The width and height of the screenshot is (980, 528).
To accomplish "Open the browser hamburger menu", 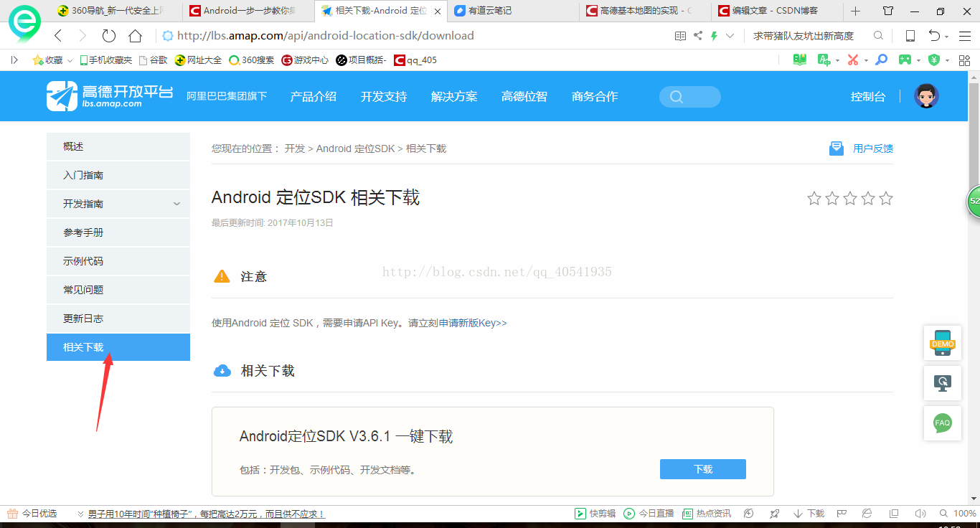I will coord(964,36).
